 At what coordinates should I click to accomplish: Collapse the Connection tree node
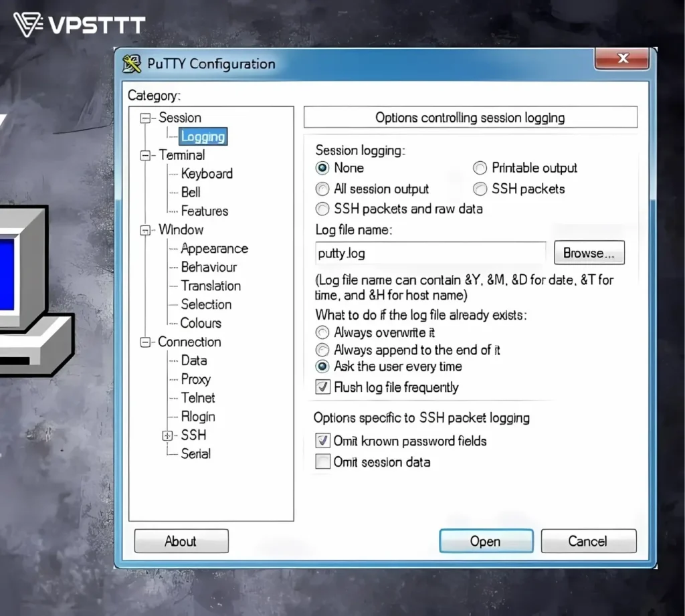145,342
